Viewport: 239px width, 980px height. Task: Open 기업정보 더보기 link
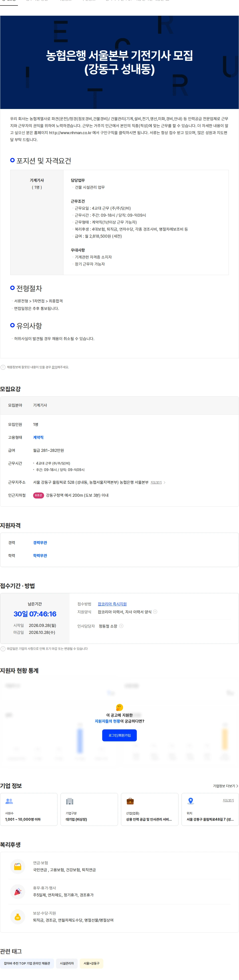pos(225,786)
